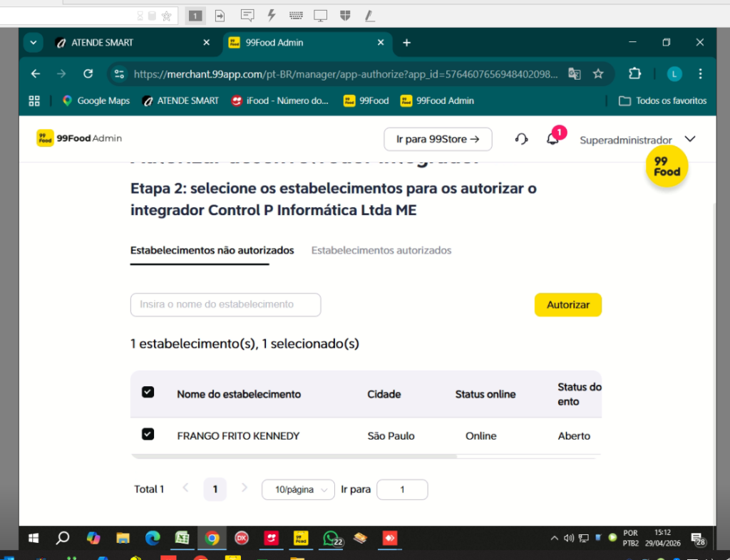Go to next results page arrow
The width and height of the screenshot is (730, 560).
click(x=245, y=488)
